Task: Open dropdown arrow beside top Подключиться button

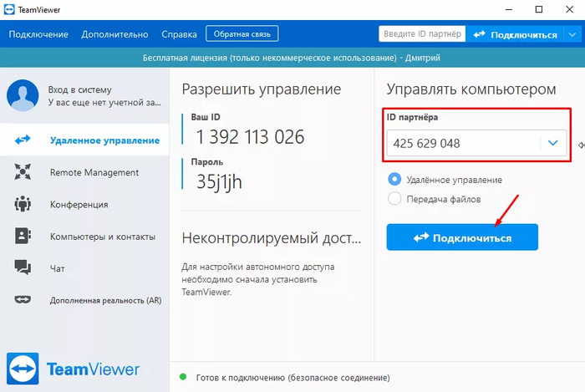Action: point(572,34)
